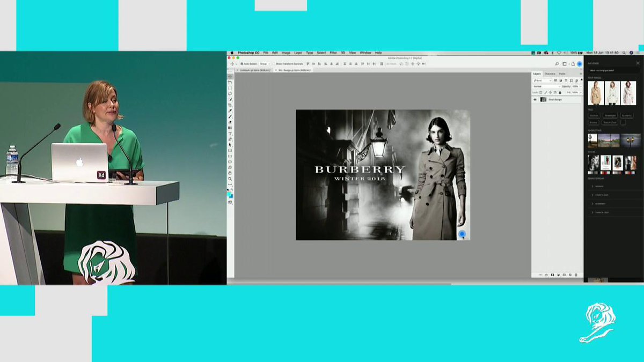Toggle lock position icon

coord(550,92)
